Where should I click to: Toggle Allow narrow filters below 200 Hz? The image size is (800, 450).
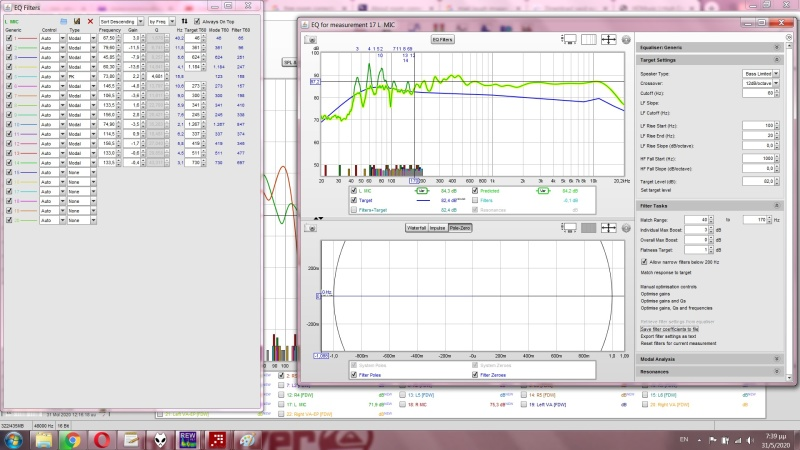(x=644, y=262)
